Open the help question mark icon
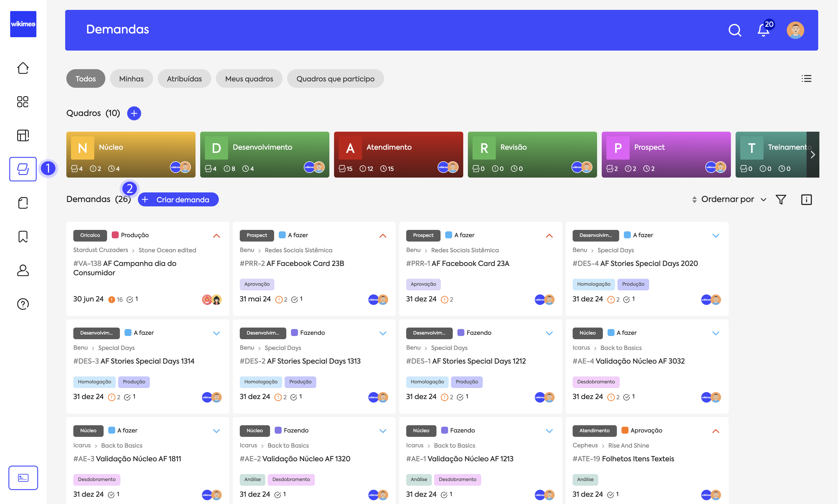Screen dimensions: 838x504 point(23,304)
